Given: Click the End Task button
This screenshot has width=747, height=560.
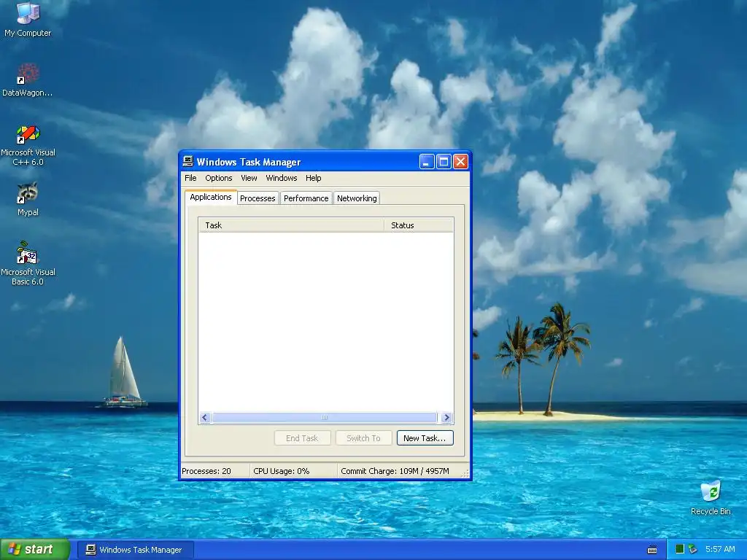Looking at the screenshot, I should point(302,438).
